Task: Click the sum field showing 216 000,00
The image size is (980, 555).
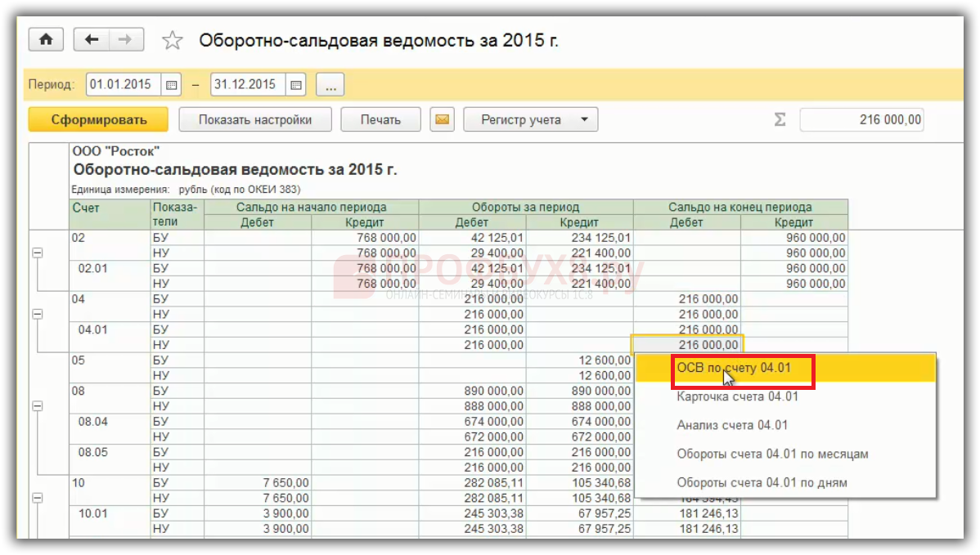Action: coord(863,119)
